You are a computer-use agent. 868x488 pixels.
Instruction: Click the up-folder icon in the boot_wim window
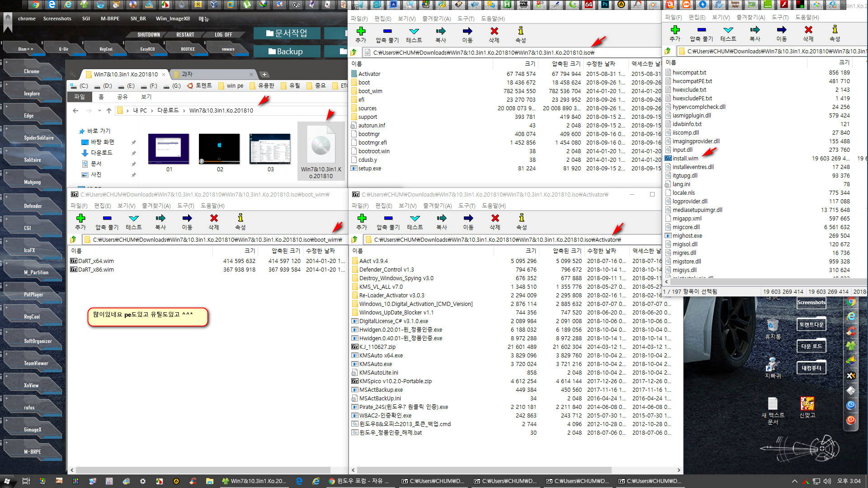[73, 239]
